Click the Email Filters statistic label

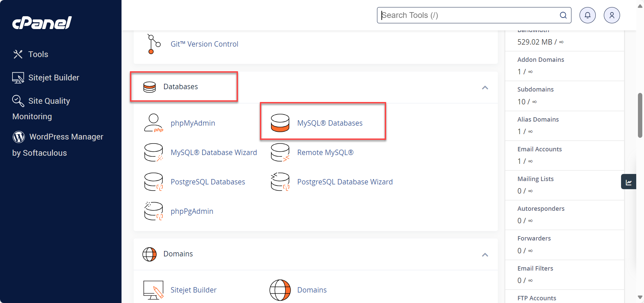[535, 268]
